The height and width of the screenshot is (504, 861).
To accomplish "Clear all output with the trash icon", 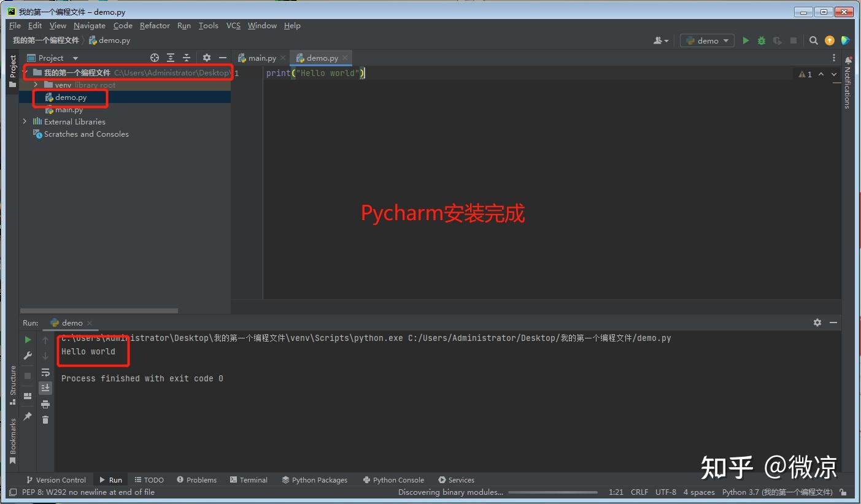I will (x=45, y=420).
